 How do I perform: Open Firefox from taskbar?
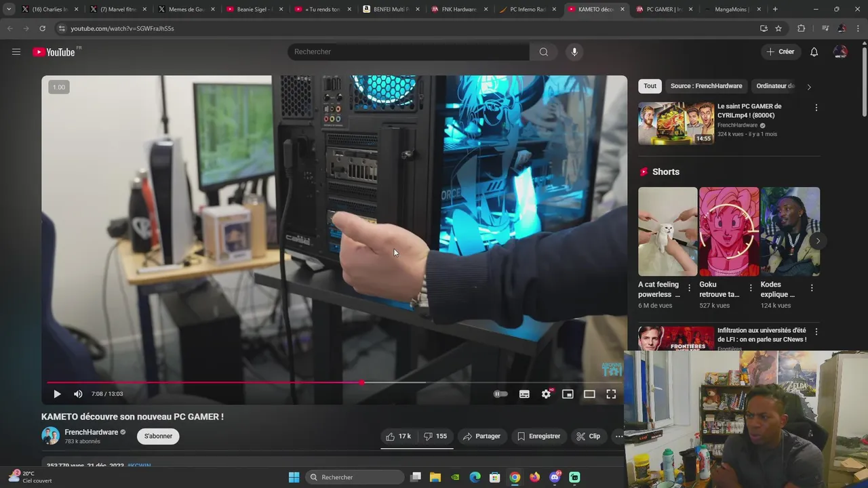[535, 477]
